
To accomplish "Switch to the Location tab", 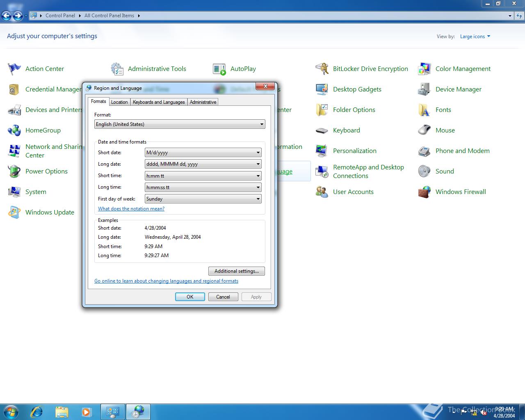I will 119,102.
